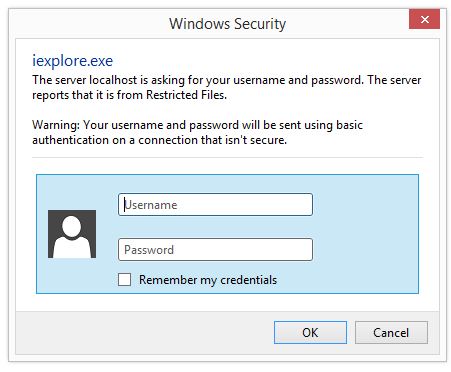Click the "Username" placeholder text
The image size is (451, 372).
pyautogui.click(x=151, y=205)
